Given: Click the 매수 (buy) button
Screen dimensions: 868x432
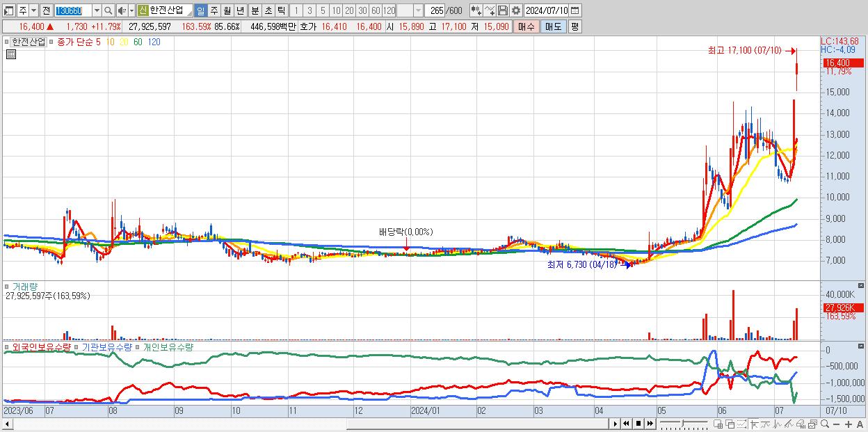Looking at the screenshot, I should [527, 26].
